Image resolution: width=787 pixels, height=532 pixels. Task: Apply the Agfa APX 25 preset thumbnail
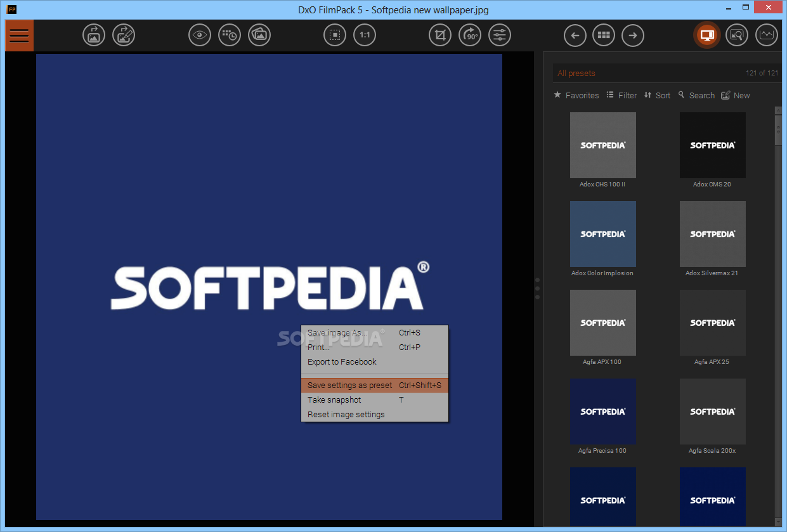(713, 323)
